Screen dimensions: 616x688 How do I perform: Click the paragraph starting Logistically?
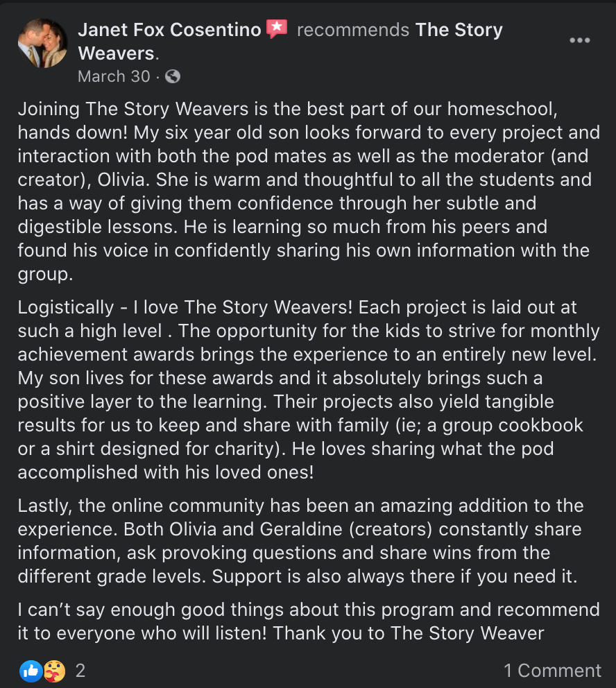[x=309, y=390]
